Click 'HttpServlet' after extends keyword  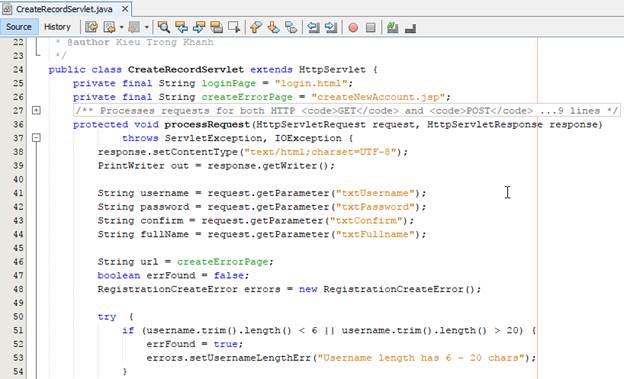click(x=332, y=69)
